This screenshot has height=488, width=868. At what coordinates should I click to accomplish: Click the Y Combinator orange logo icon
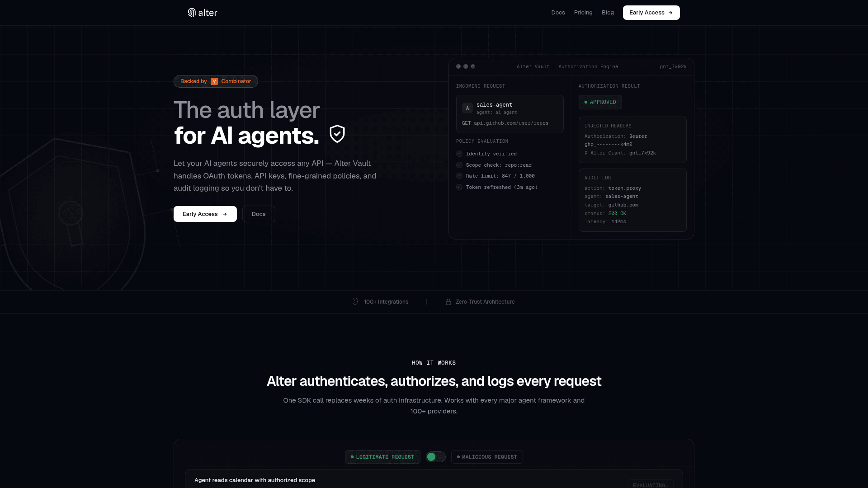tap(214, 81)
